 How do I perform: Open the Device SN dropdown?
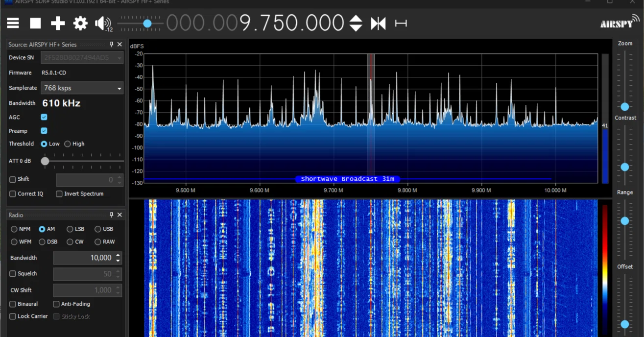[82, 57]
